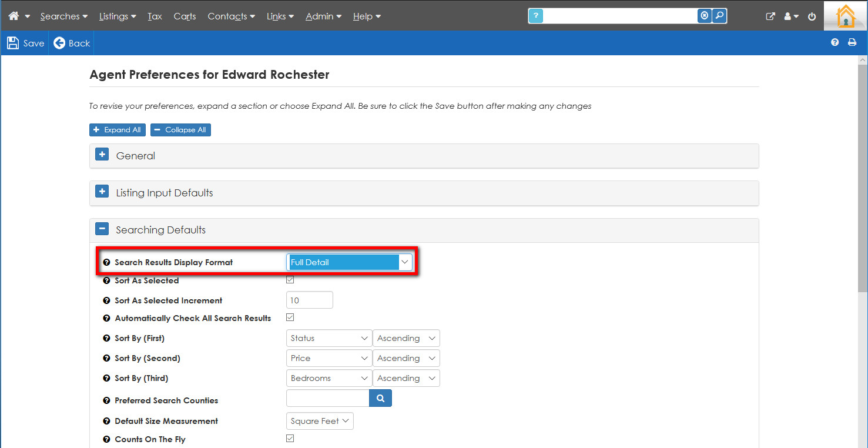The image size is (868, 448).
Task: Click the Back arrow icon
Action: (x=59, y=43)
